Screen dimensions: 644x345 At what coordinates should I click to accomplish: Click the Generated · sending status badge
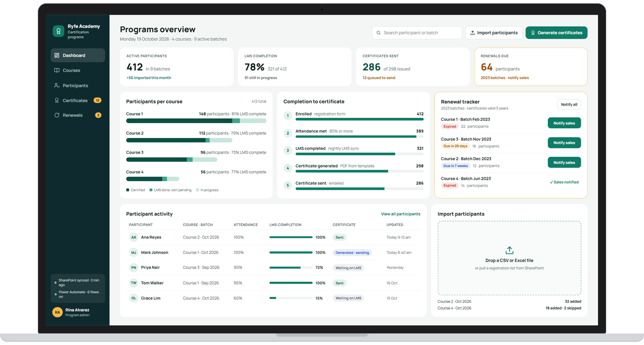[x=352, y=253]
